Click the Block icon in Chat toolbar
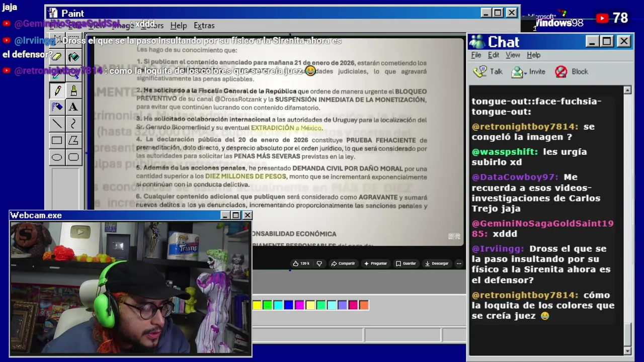Viewport: 644px width, 362px height. 561,72
